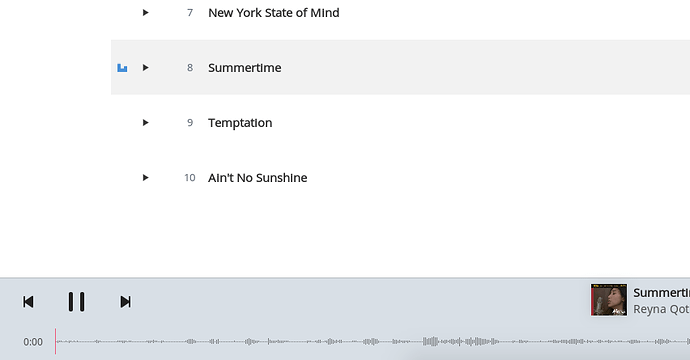Click the Temptation track title
Viewport: 690px width, 360px height.
pyautogui.click(x=240, y=123)
